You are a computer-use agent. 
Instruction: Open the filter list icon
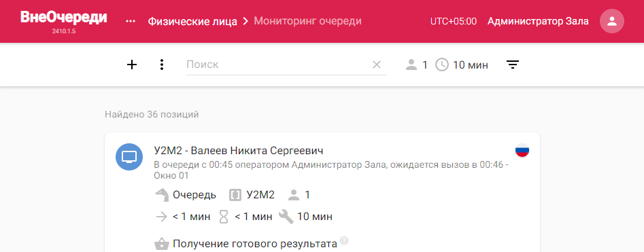point(513,65)
